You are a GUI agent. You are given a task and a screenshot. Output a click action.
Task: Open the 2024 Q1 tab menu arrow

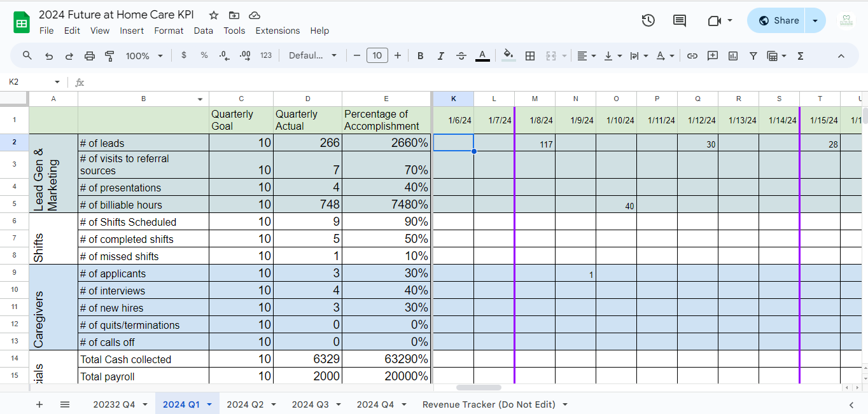pyautogui.click(x=209, y=404)
